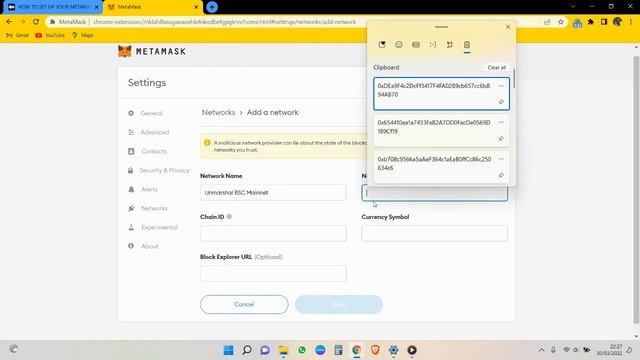Image resolution: width=640 pixels, height=360 pixels.
Task: Close the MetaMask browser tab
Action: (196, 7)
